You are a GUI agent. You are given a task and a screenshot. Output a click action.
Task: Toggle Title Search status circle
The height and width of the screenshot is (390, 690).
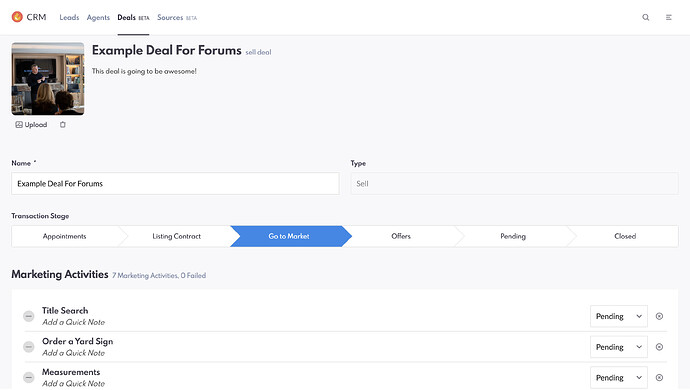(29, 316)
